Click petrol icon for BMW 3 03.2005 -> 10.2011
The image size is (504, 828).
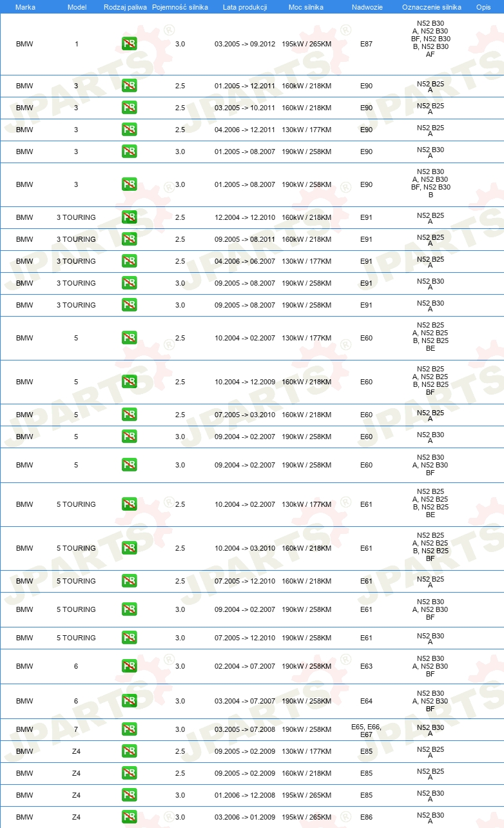click(129, 108)
